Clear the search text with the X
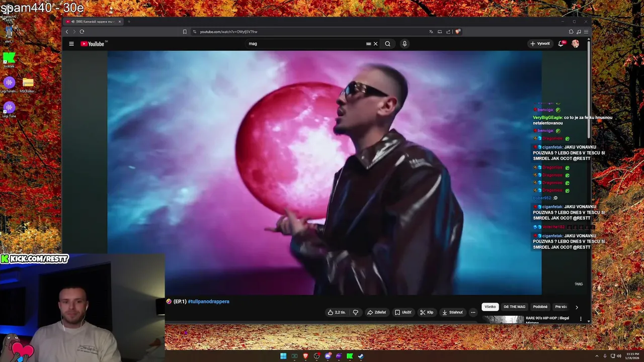644x362 pixels. coord(375,44)
